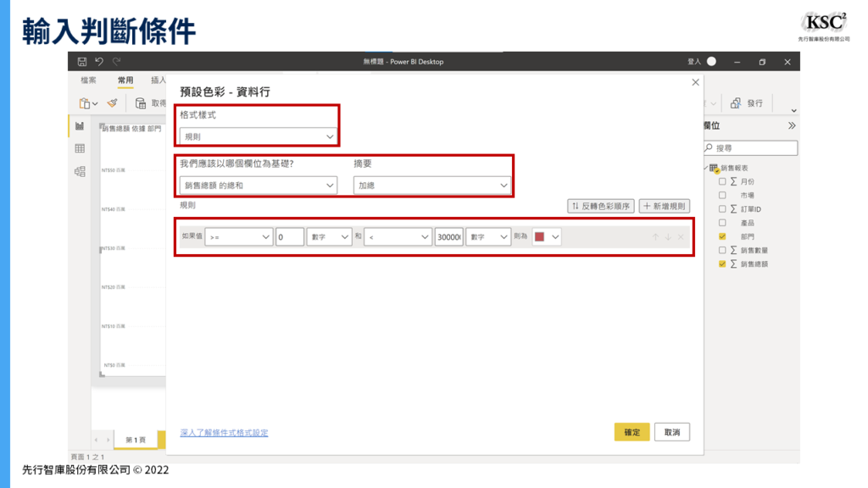The width and height of the screenshot is (868, 488).
Task: Open the first 數字 type dropdown
Action: (x=329, y=237)
